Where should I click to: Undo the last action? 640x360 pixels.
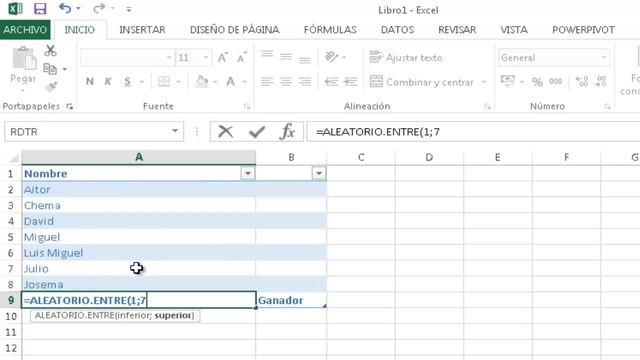tap(65, 8)
